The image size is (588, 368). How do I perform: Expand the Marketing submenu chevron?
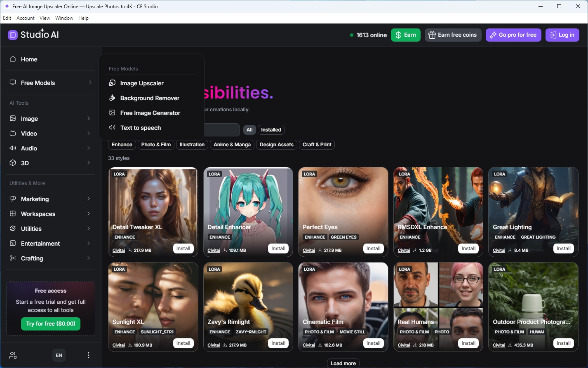pyautogui.click(x=89, y=199)
